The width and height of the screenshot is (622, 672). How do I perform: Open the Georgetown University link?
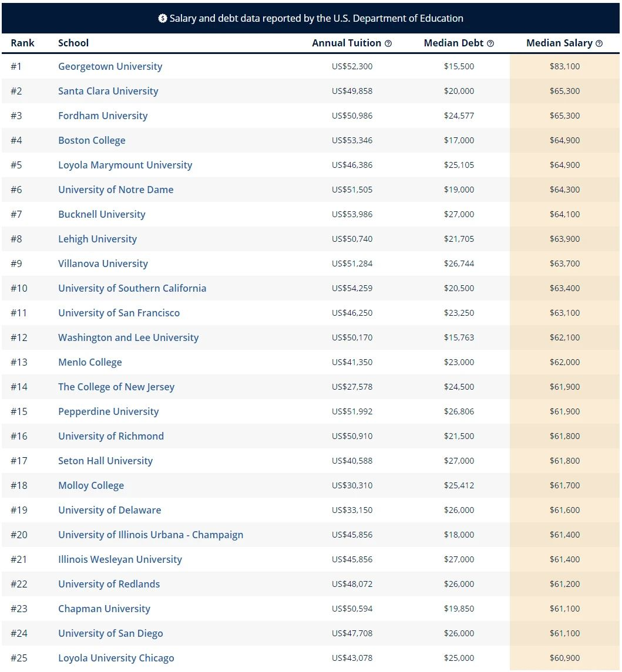point(110,66)
